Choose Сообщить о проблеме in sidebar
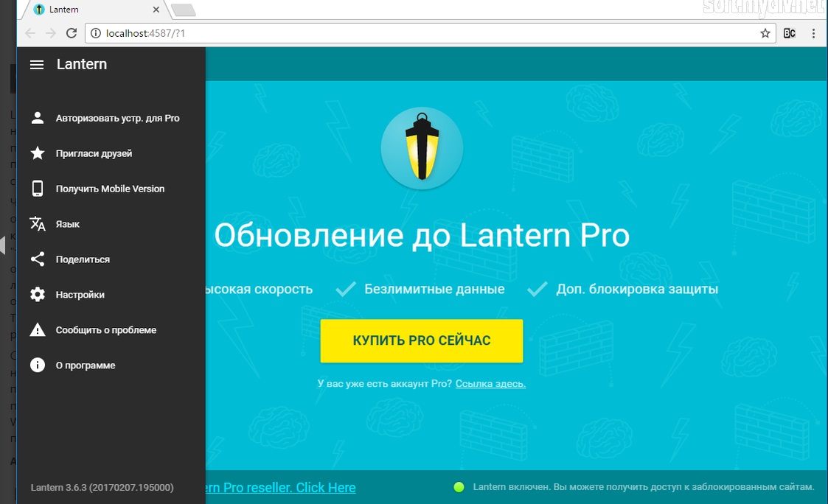 [105, 330]
